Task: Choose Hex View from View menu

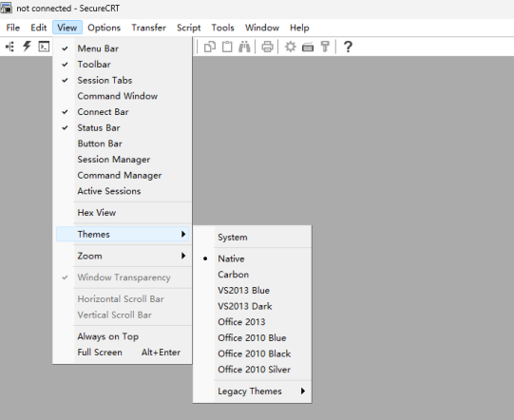Action: (x=122, y=213)
